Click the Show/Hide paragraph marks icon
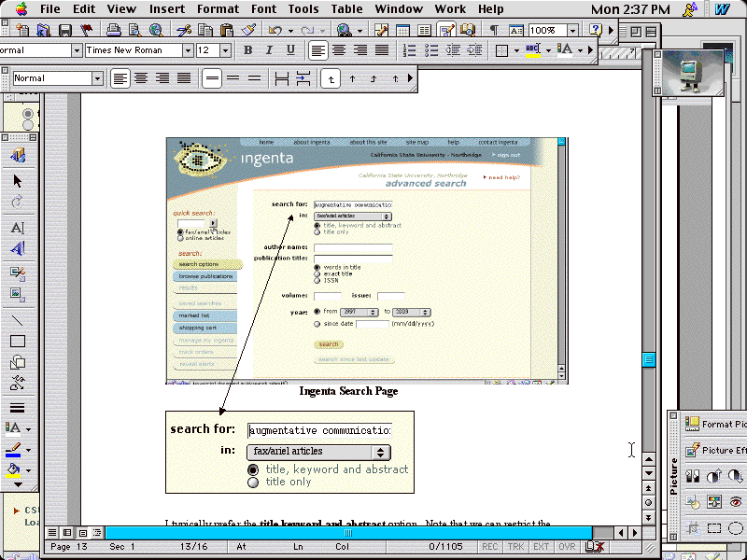This screenshot has height=560, width=747. (494, 31)
